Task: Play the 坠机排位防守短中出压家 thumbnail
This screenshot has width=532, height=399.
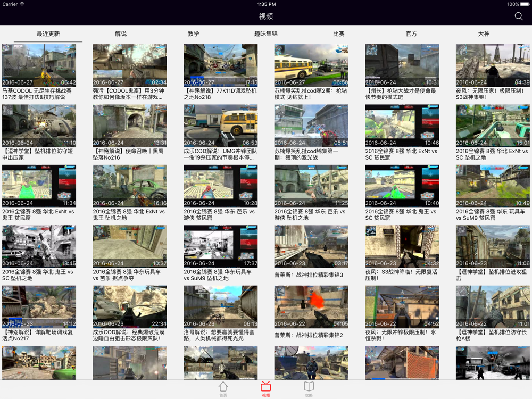Action: click(39, 126)
